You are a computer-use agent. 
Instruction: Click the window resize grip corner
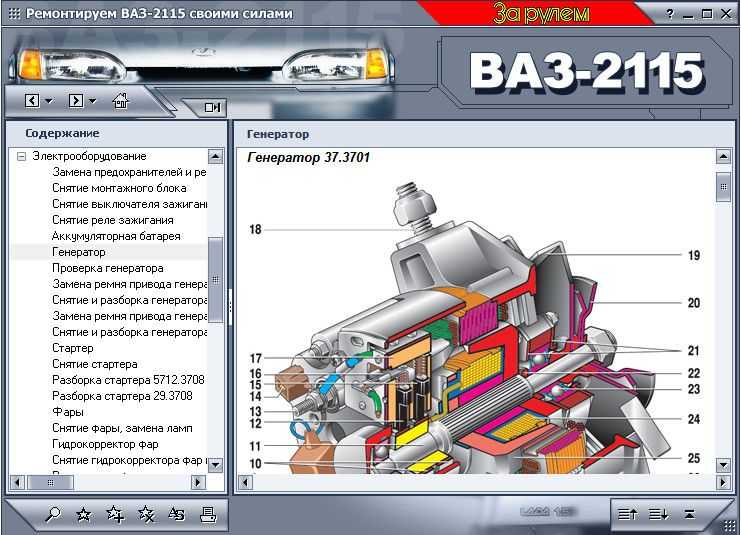(730, 526)
